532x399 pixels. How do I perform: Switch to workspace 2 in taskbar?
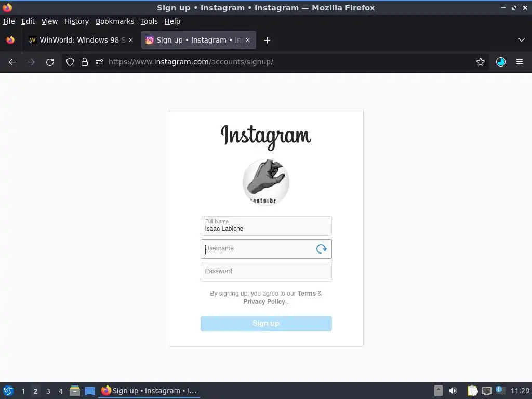[x=36, y=391]
